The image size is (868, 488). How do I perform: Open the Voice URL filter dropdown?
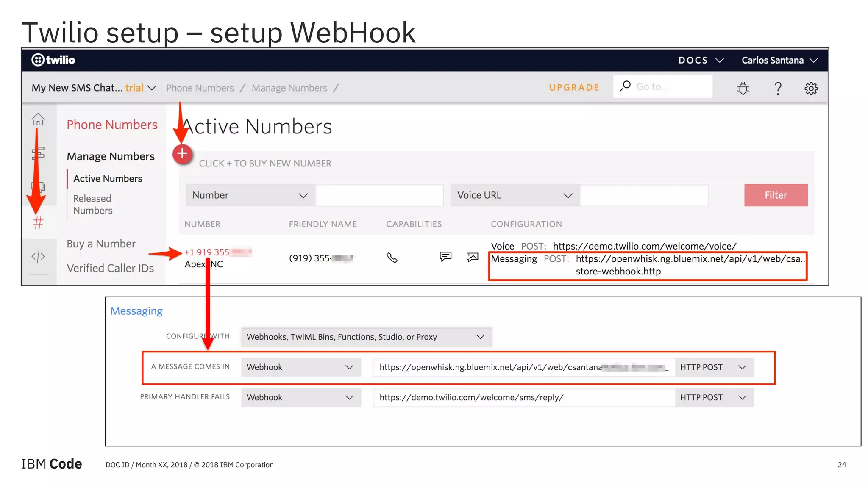(x=515, y=195)
